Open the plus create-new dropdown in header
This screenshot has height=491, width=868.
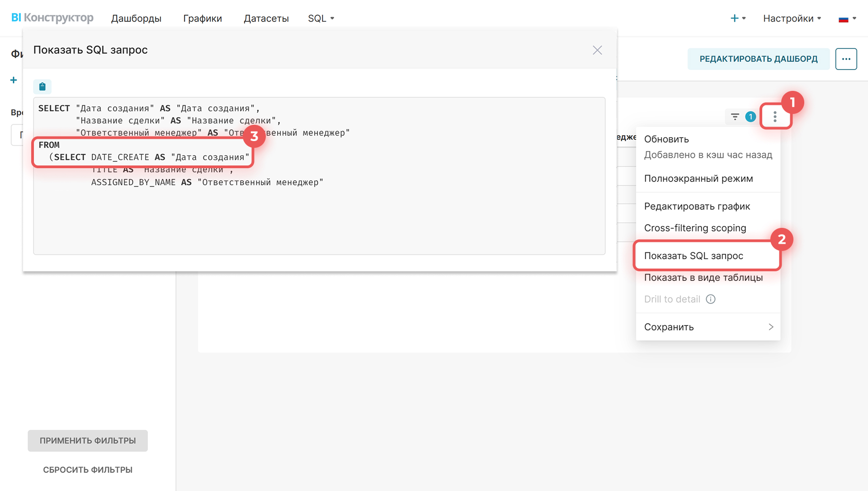(x=738, y=19)
